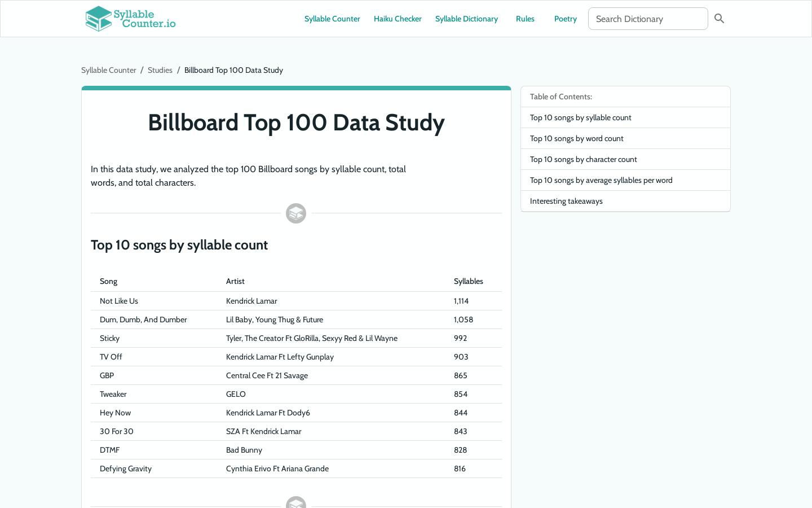Click the Top 10 songs by syllable count heading
This screenshot has height=508, width=812.
(x=179, y=245)
